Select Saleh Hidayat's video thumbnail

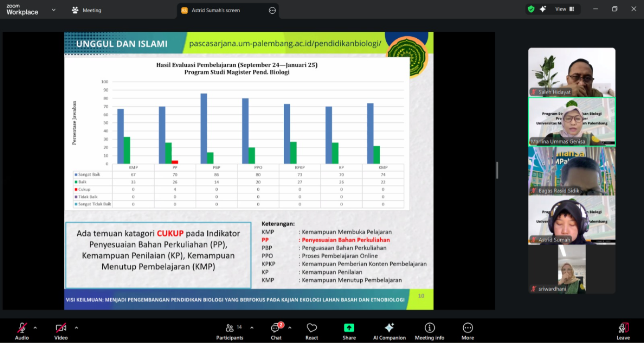(572, 72)
